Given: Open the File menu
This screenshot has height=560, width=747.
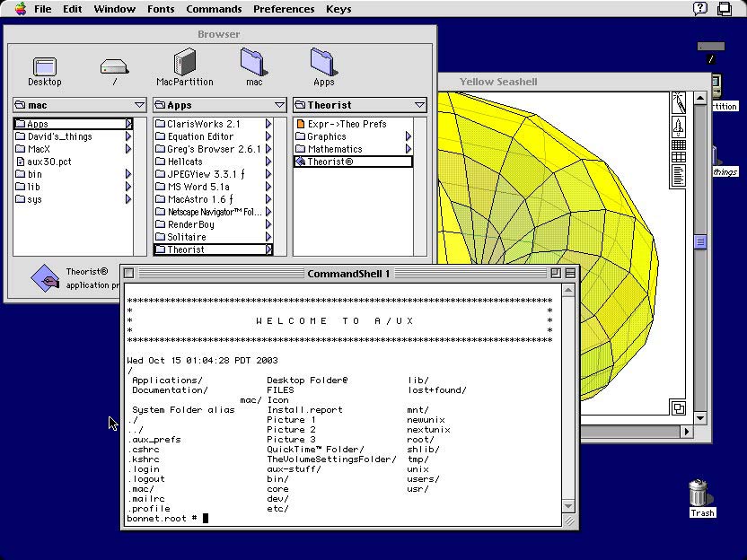Looking at the screenshot, I should [42, 9].
